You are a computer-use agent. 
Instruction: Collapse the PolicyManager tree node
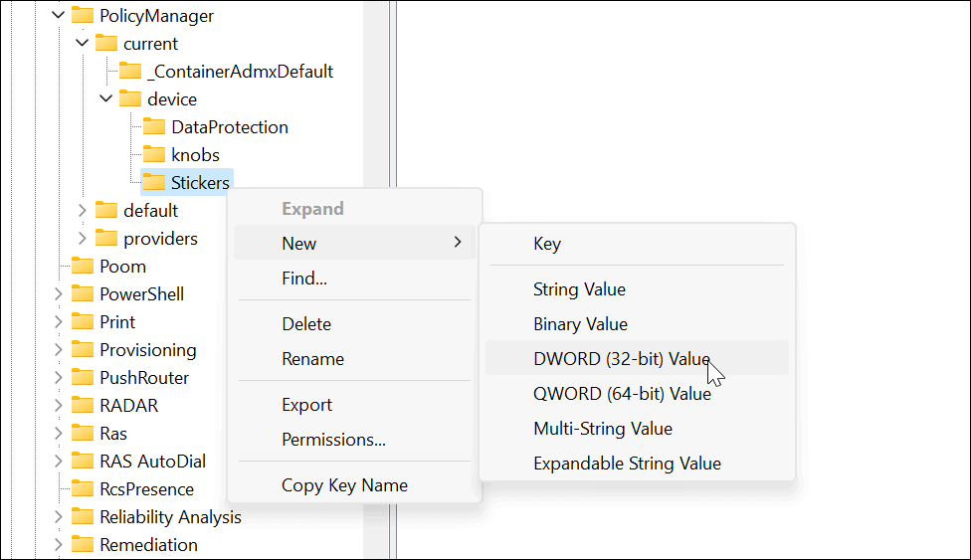[x=58, y=15]
